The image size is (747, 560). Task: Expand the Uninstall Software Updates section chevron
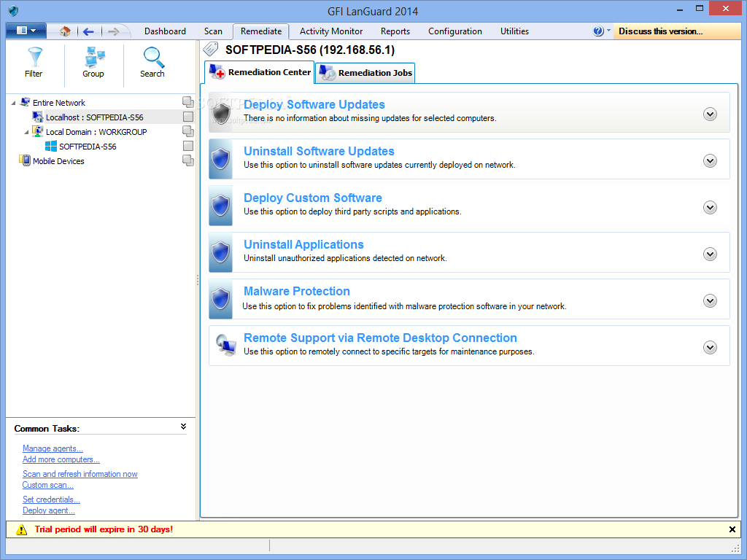pyautogui.click(x=710, y=161)
